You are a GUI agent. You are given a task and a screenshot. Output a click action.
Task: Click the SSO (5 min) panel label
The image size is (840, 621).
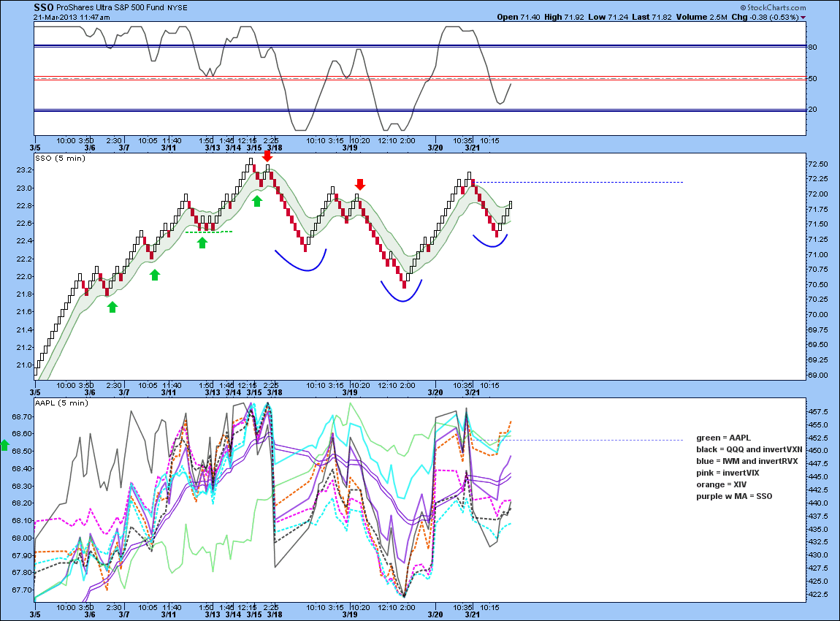[60, 158]
